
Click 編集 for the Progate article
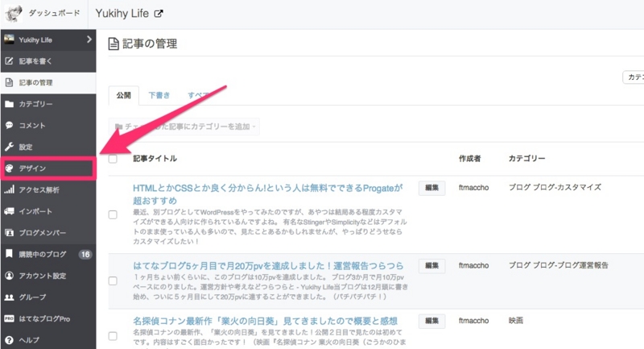pyautogui.click(x=431, y=188)
